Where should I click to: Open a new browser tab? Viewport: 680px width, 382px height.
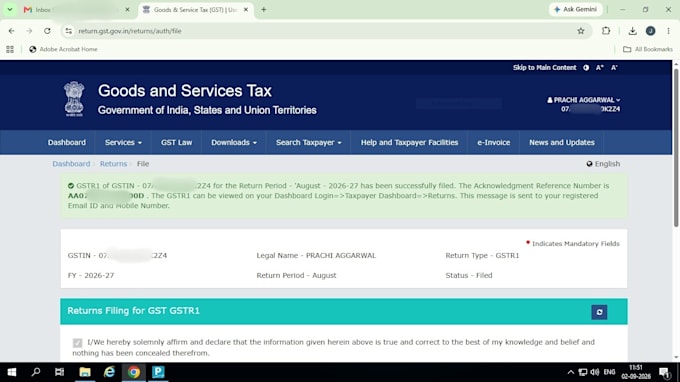pyautogui.click(x=264, y=10)
